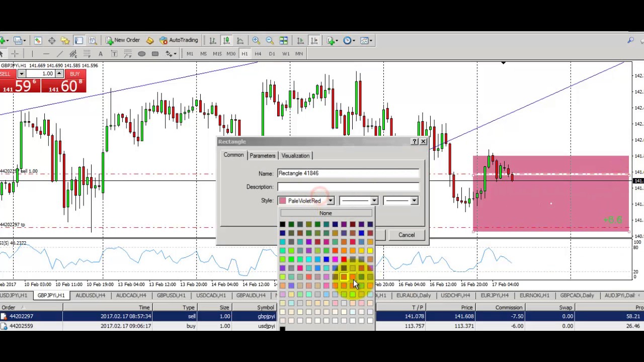Screen dimensions: 644x362
Task: Toggle chart auto scroll
Action: click(300, 40)
